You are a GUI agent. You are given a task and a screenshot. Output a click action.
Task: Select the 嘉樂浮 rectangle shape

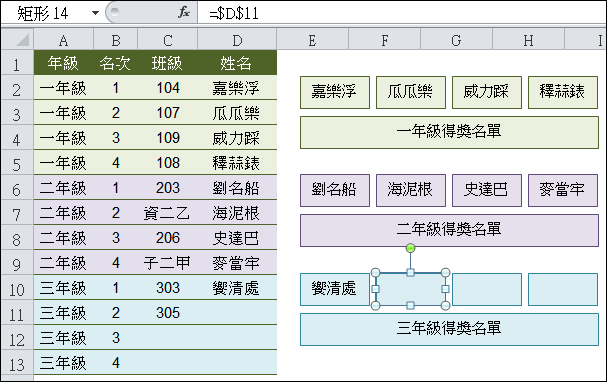pos(335,92)
